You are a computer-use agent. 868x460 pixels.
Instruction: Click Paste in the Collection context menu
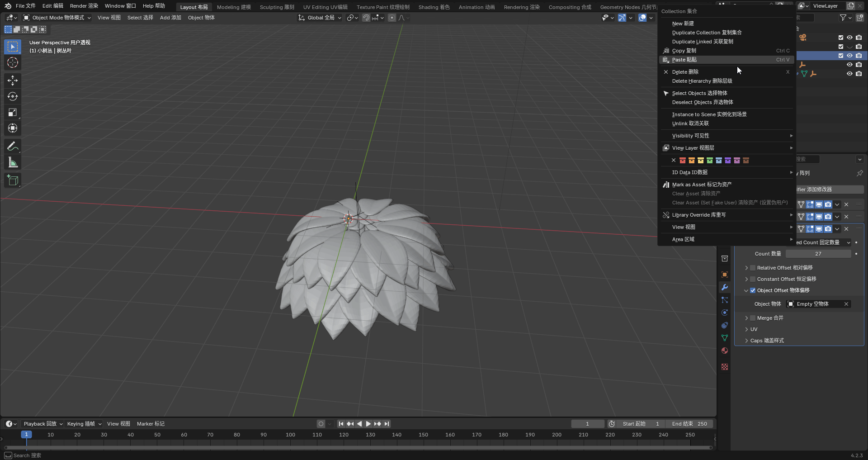pyautogui.click(x=684, y=60)
